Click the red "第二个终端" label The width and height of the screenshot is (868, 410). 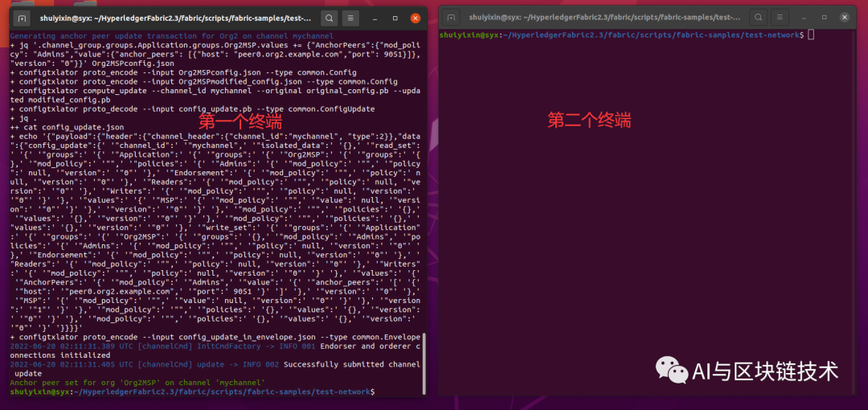pyautogui.click(x=589, y=121)
